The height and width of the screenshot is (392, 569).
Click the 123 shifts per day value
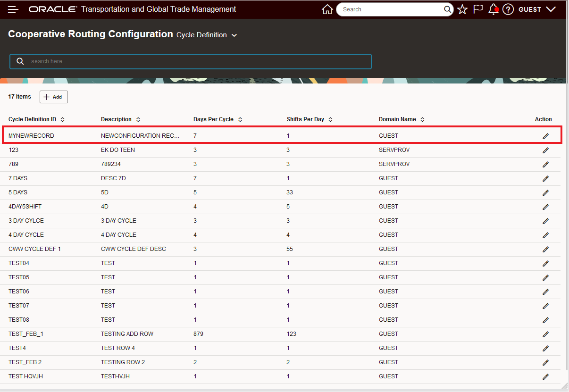click(291, 334)
